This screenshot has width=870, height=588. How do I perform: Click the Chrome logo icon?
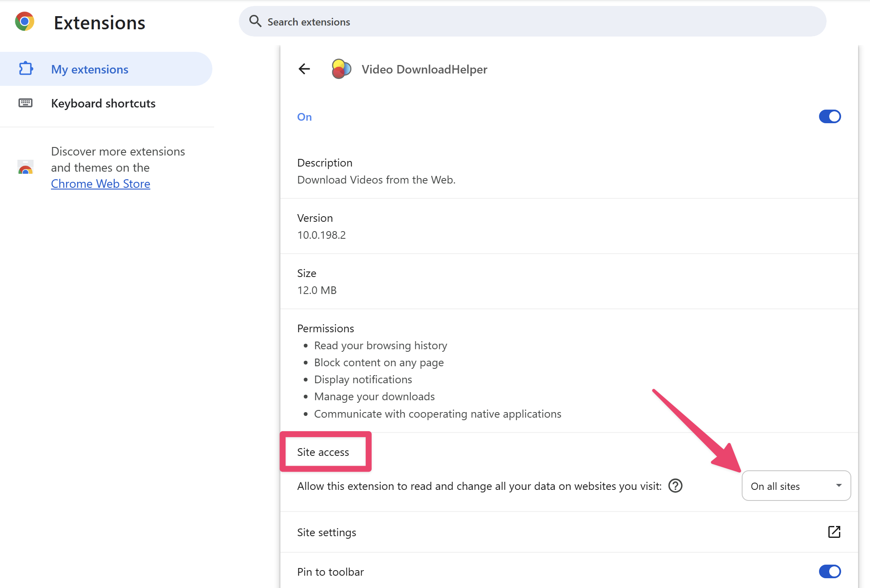coord(25,22)
